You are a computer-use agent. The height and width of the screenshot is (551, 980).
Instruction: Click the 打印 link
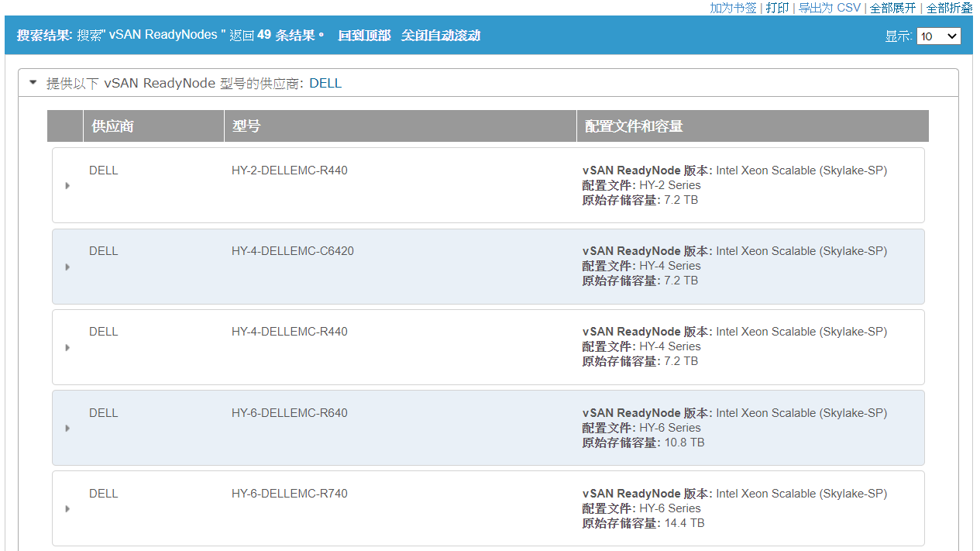(777, 8)
